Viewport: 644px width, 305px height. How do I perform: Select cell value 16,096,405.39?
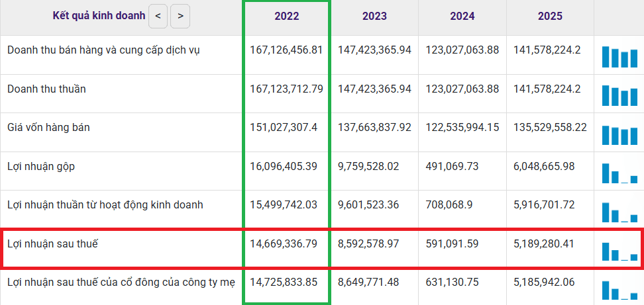pos(284,167)
